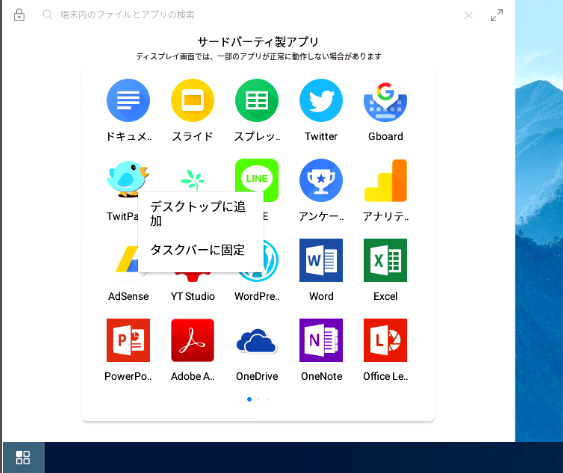
Task: Choose タスクバーに固定 from context menu
Action: click(x=197, y=250)
